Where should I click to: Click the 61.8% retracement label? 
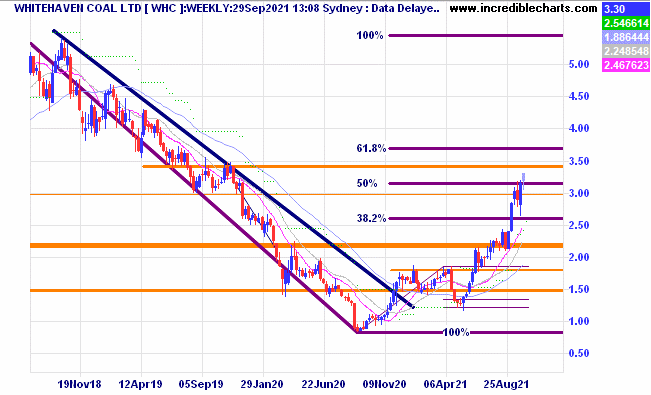[371, 148]
